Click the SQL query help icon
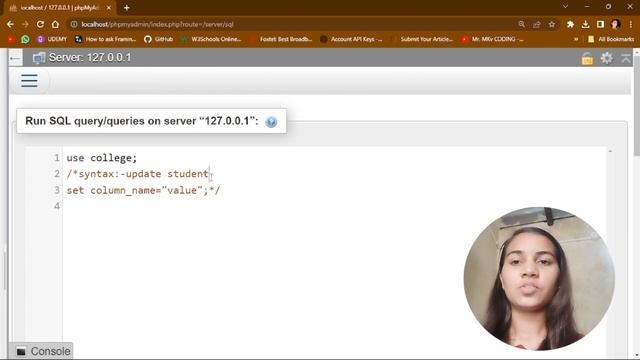 pyautogui.click(x=271, y=122)
